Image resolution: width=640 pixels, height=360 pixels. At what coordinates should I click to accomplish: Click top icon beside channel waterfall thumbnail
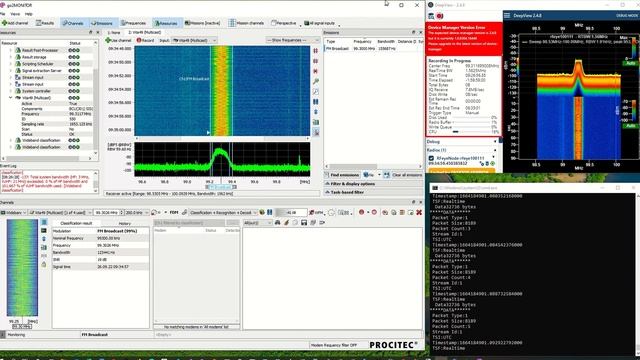44,222
